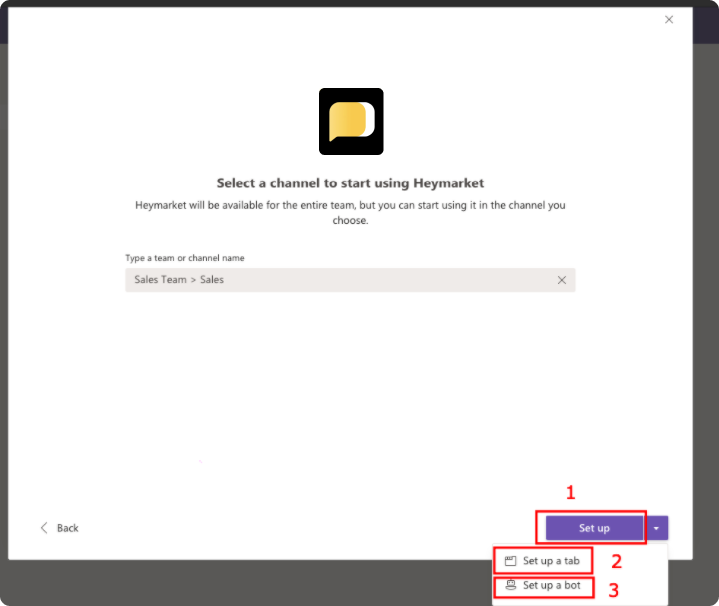Clear the selected Sales Team channel
The height and width of the screenshot is (606, 719).
tap(561, 280)
